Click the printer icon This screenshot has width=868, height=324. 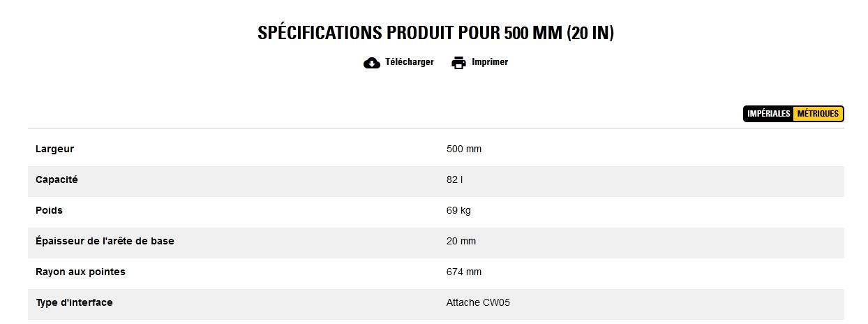(x=458, y=63)
